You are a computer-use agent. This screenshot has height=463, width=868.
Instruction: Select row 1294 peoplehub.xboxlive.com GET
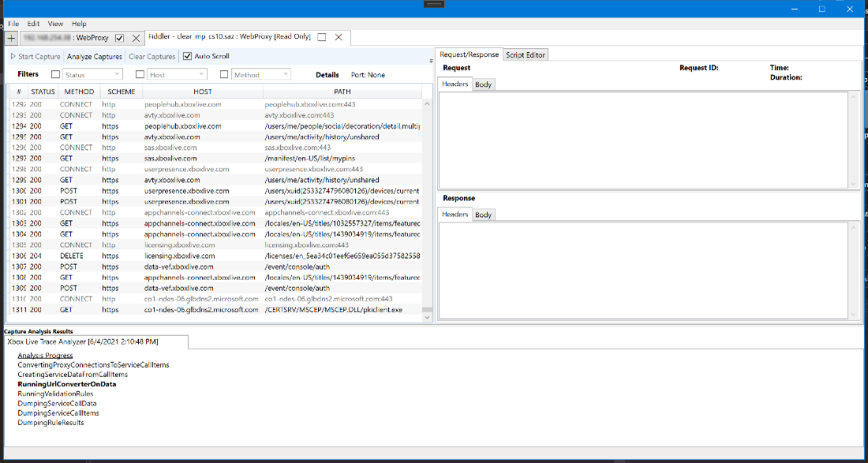[x=216, y=126]
